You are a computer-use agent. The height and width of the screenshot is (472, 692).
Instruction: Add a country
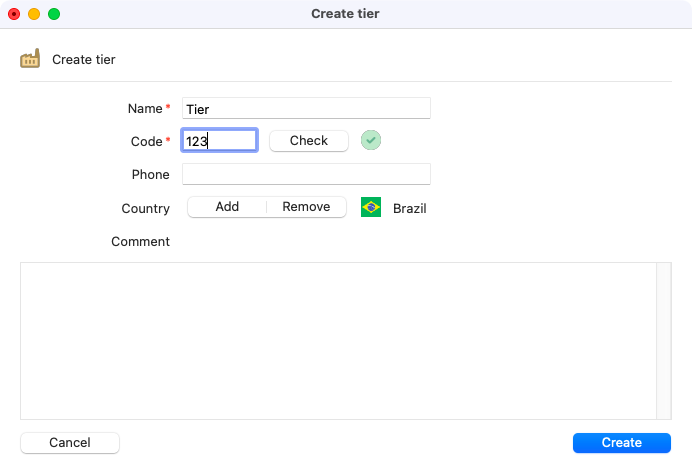(x=227, y=207)
